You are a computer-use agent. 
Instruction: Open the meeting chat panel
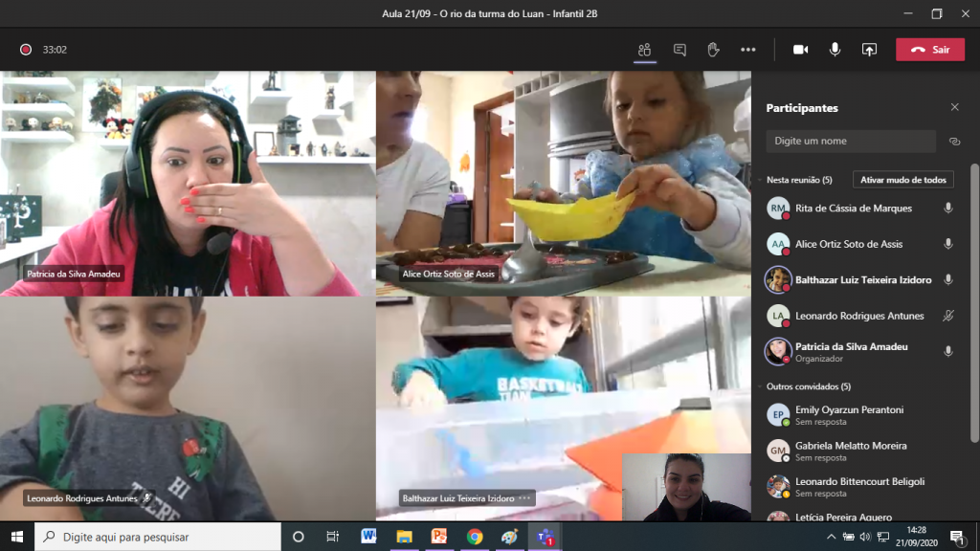click(679, 50)
